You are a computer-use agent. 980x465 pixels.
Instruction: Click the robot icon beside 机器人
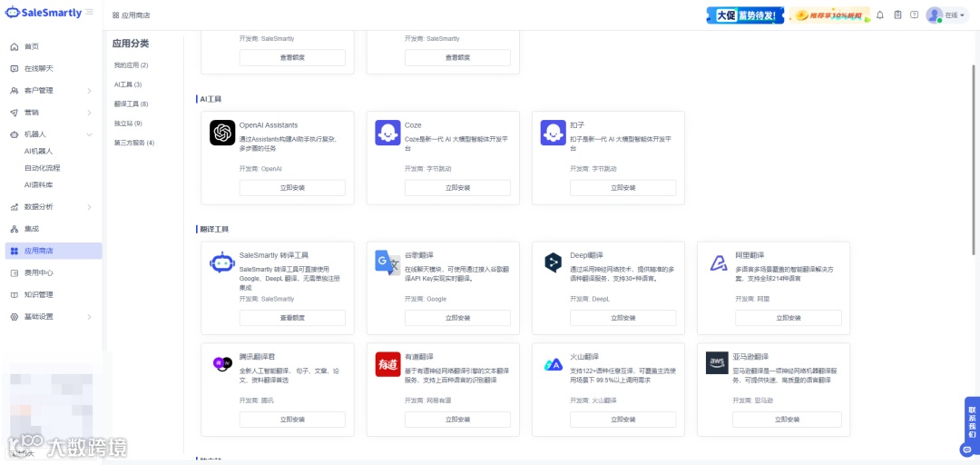15,134
